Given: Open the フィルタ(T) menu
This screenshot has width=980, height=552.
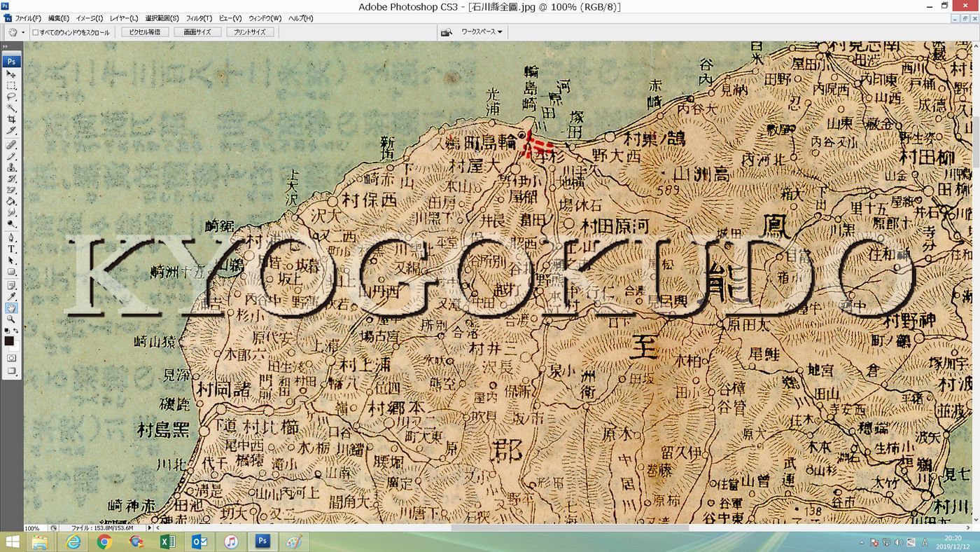Looking at the screenshot, I should (x=199, y=18).
